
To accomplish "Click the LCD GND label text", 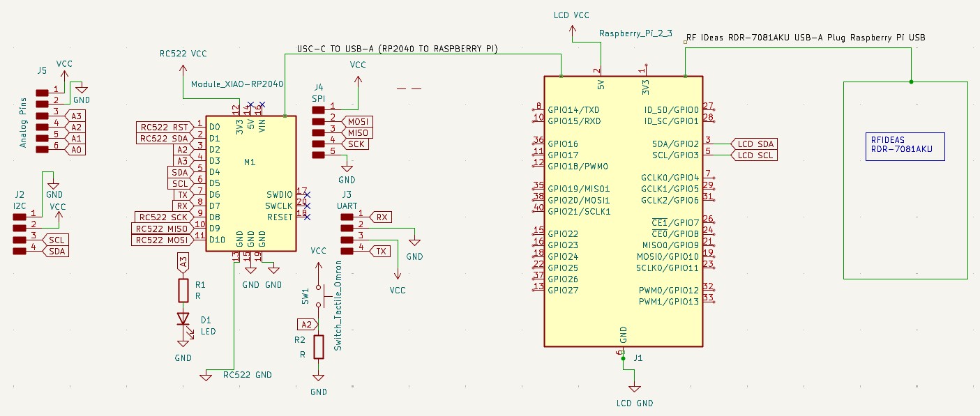I will pos(635,403).
